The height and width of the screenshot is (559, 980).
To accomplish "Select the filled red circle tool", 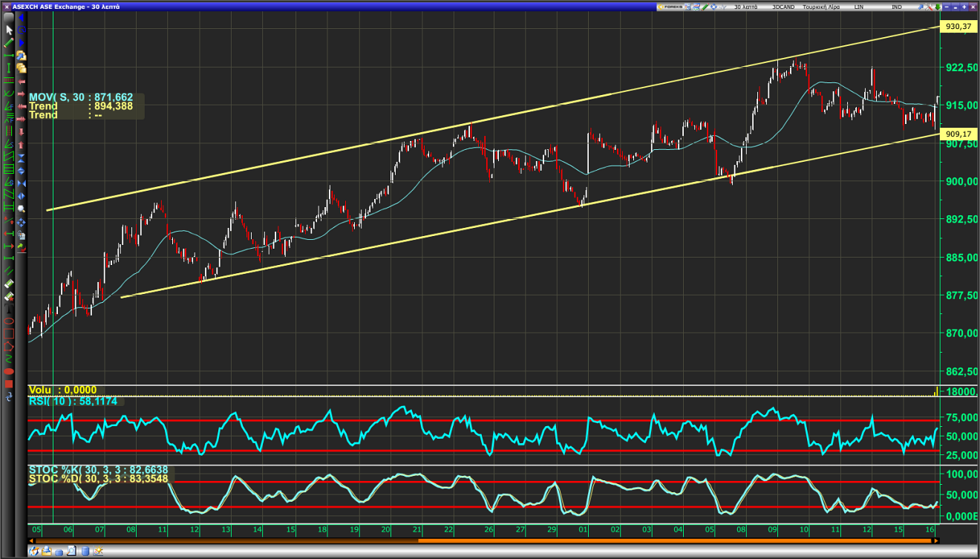I will pos(9,371).
